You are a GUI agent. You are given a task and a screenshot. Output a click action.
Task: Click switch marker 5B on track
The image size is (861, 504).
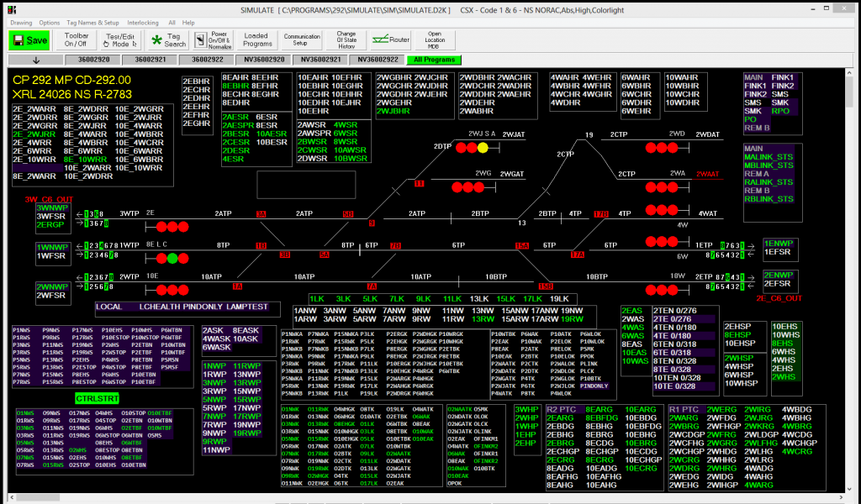348,214
